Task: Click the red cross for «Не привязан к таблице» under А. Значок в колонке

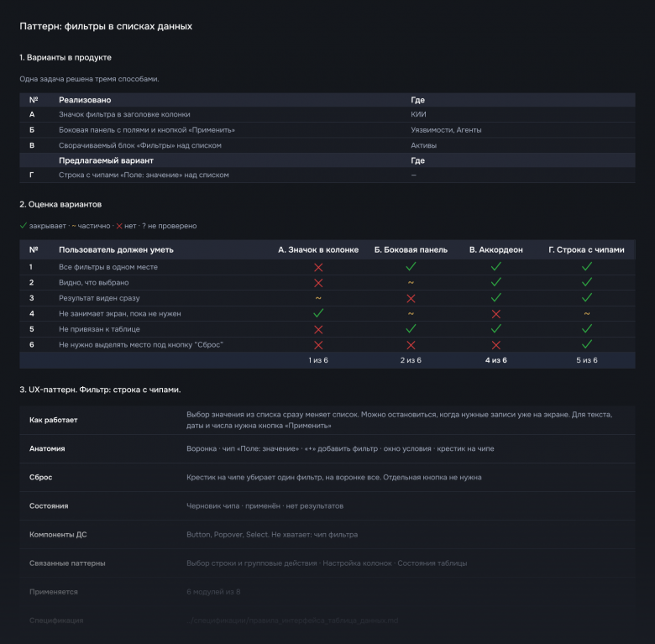Action: click(x=318, y=329)
